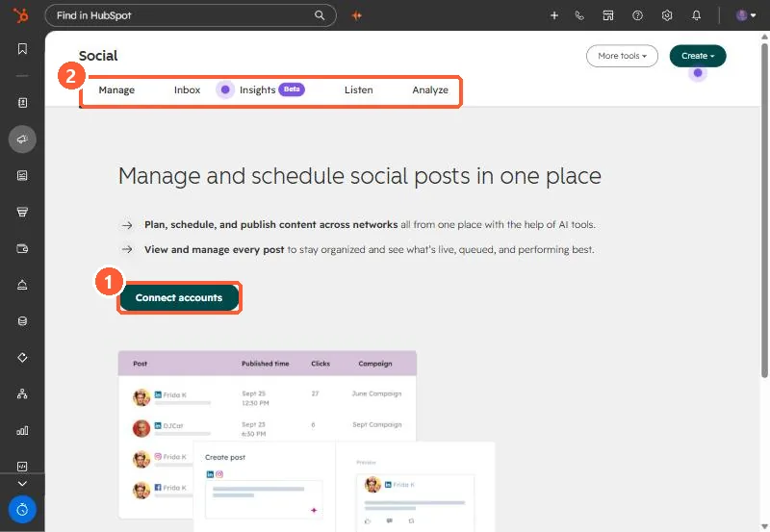Click the 'Manage and schedule social posts' heading
Viewport: 770px width, 532px height.
(x=359, y=176)
